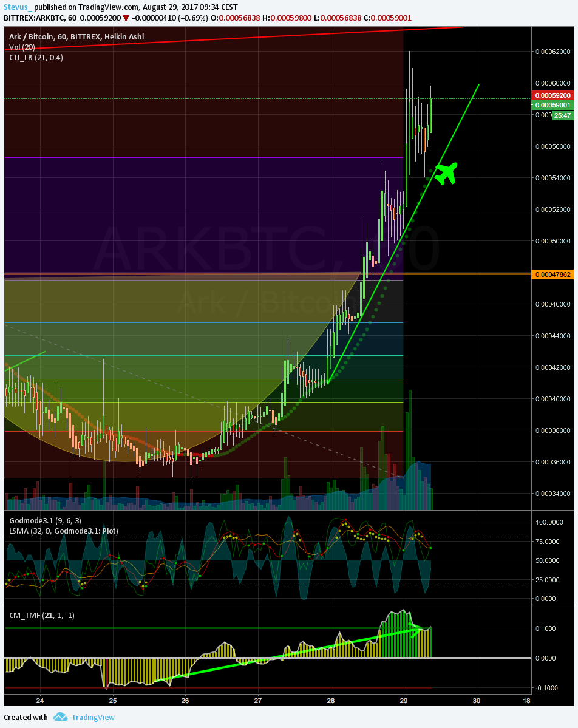Screen dimensions: 578x728
Task: Select the green price label 0.00059001
Action: [x=552, y=105]
